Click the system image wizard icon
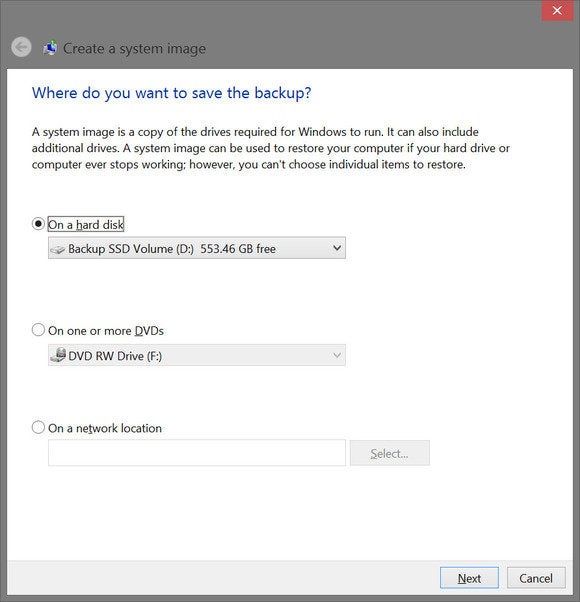 pyautogui.click(x=50, y=48)
